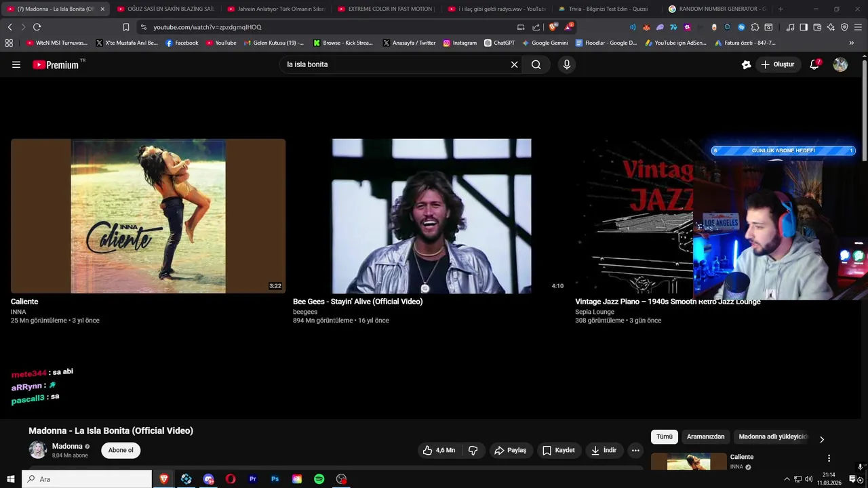Open the Brave main hamburger menu
The image size is (868, 488).
858,27
